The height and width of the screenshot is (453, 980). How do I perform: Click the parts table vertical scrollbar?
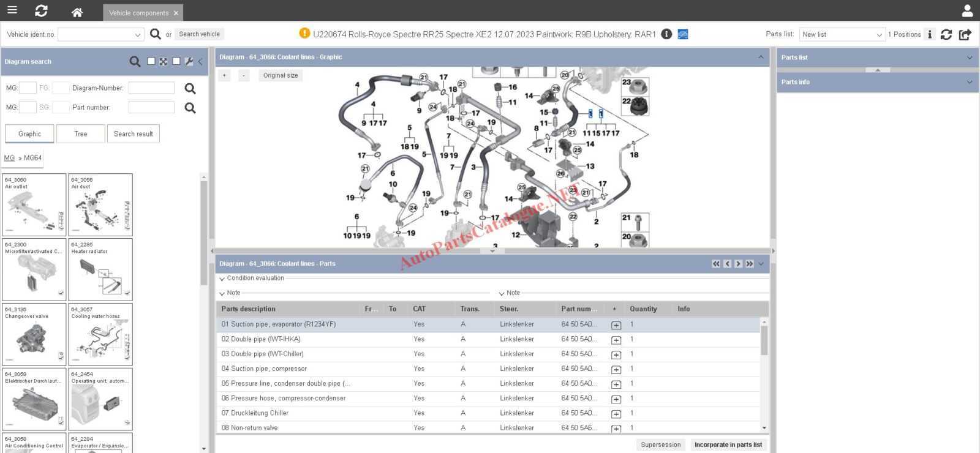pos(764,340)
